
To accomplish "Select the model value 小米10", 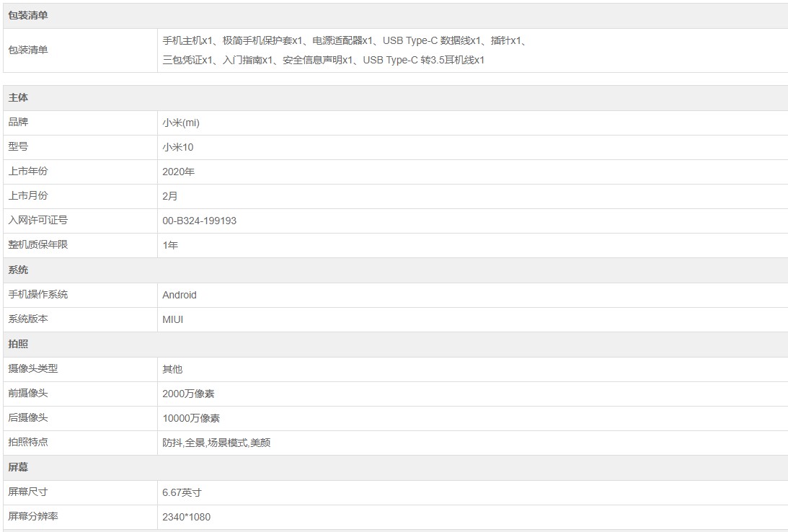I will tap(178, 147).
